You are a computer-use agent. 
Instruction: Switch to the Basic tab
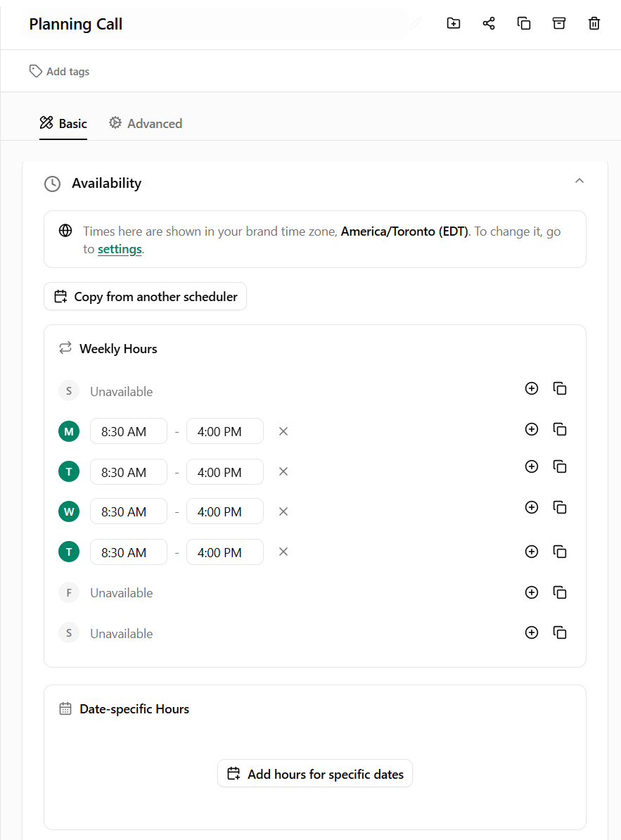tap(63, 124)
